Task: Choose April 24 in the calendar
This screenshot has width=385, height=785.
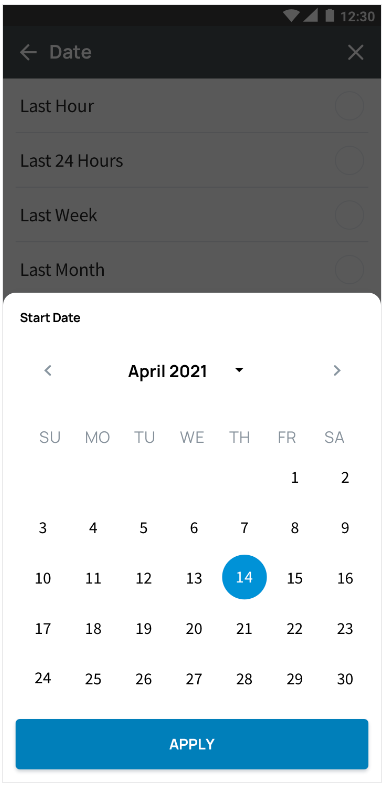Action: tap(43, 678)
